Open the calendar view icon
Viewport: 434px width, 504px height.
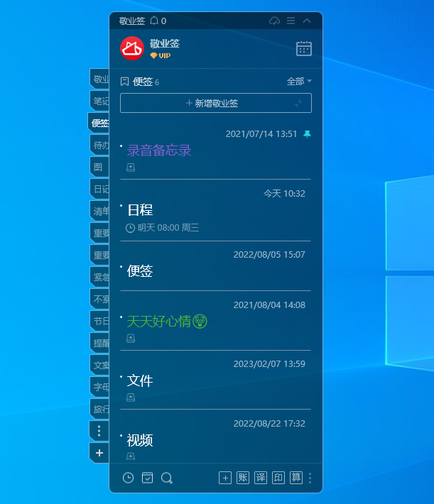click(x=304, y=48)
